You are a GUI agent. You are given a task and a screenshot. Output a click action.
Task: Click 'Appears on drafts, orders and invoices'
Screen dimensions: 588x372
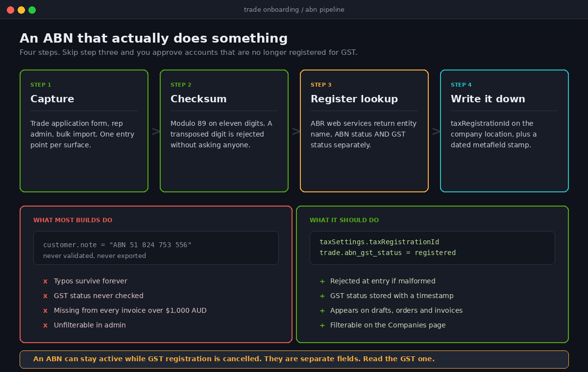pos(396,310)
